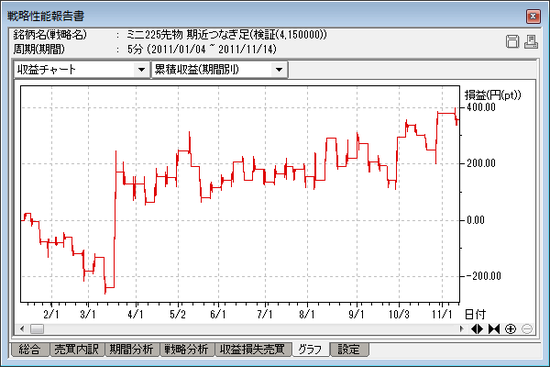
Task: Click the 周期(期間) label
Action: point(39,49)
